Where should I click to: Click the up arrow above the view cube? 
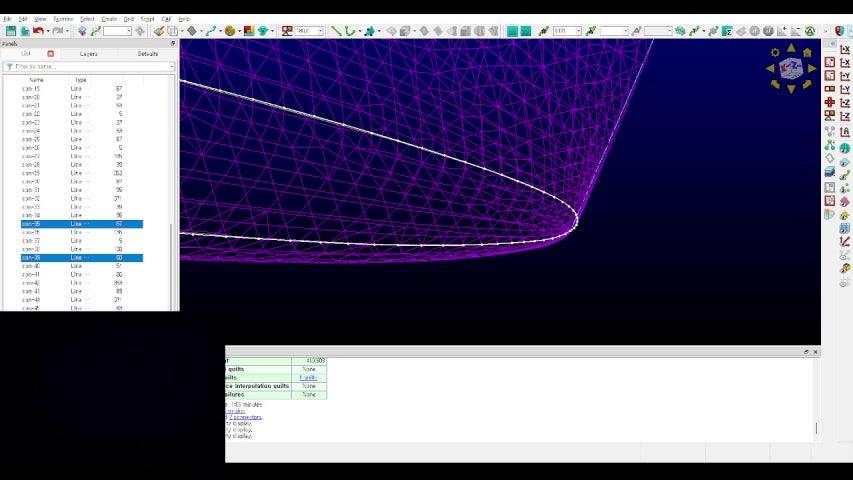coord(791,46)
